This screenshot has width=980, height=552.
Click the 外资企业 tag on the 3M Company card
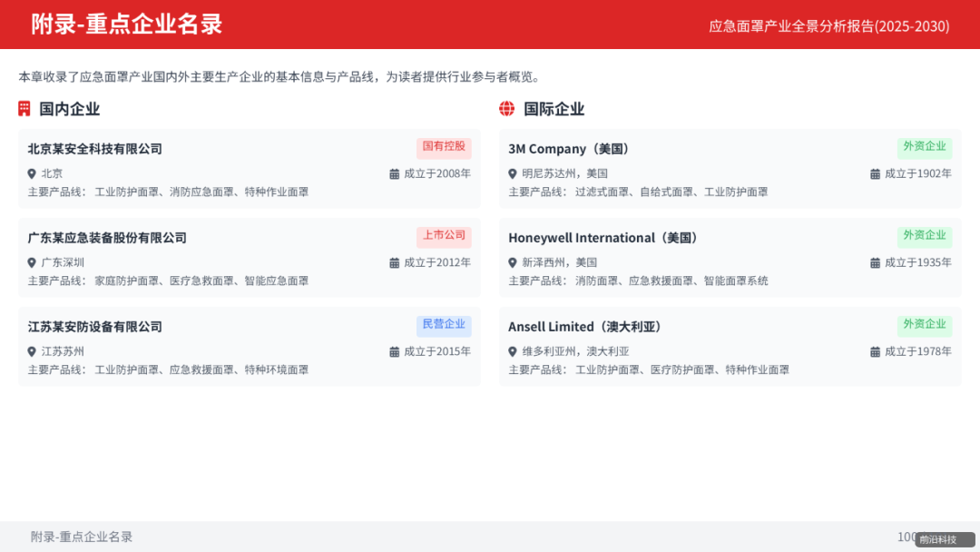click(x=924, y=148)
